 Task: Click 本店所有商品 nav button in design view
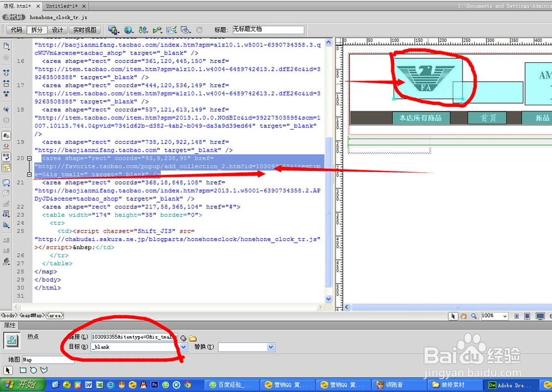pos(421,118)
